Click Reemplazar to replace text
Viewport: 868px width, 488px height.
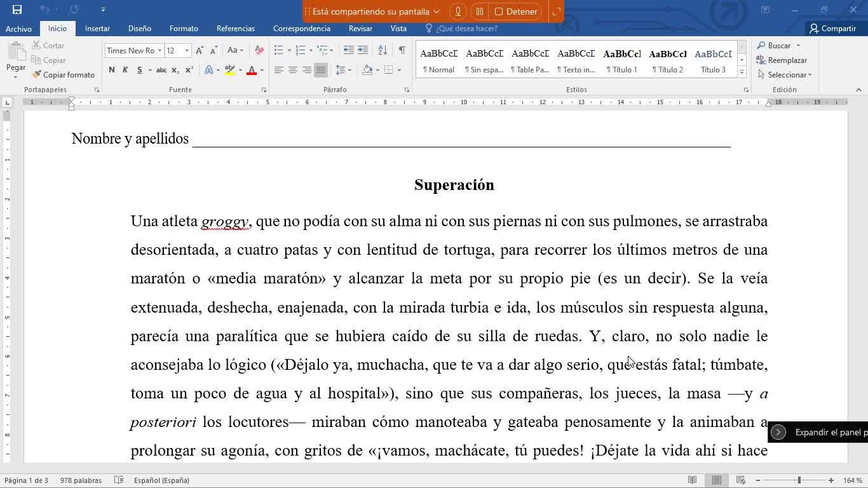pyautogui.click(x=782, y=60)
